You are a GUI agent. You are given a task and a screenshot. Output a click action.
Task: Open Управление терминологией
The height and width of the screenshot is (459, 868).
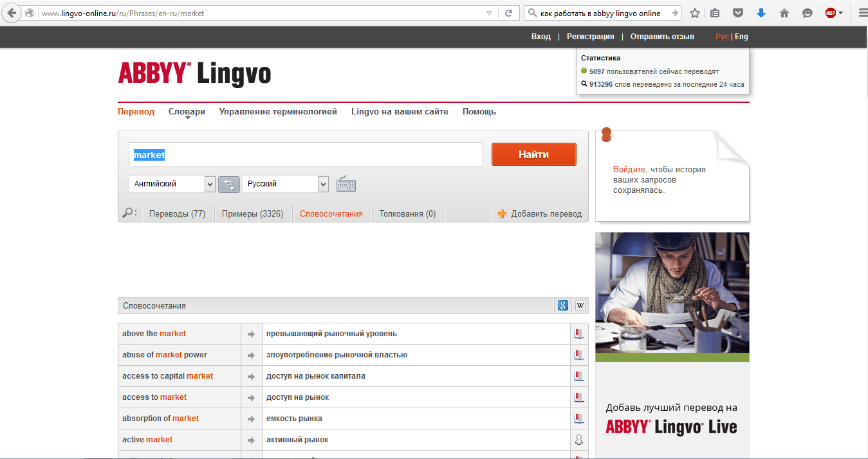[278, 112]
